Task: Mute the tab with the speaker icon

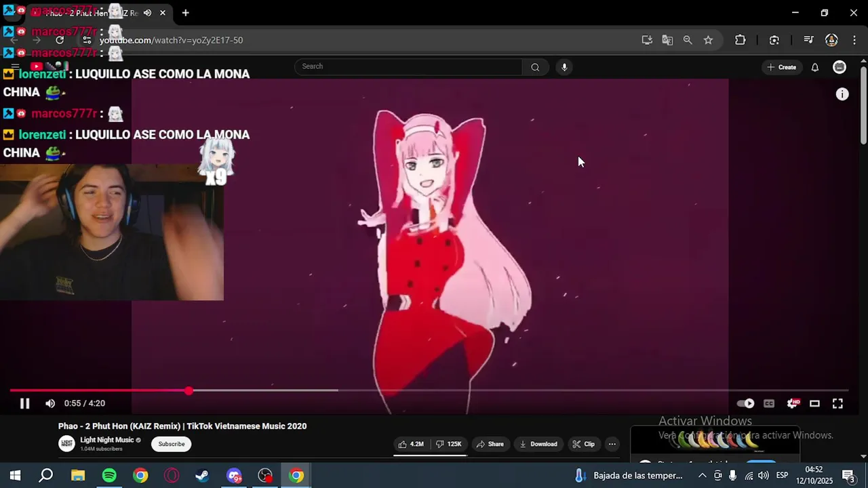Action: coord(147,13)
